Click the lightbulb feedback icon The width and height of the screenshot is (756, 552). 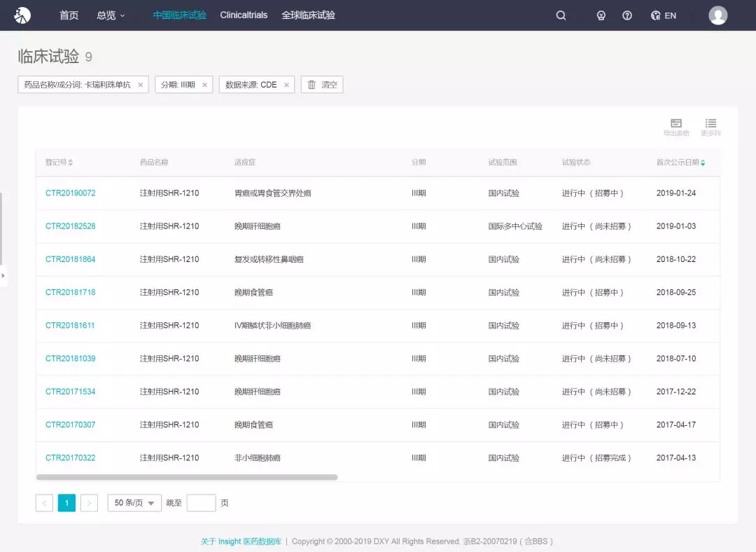point(601,15)
